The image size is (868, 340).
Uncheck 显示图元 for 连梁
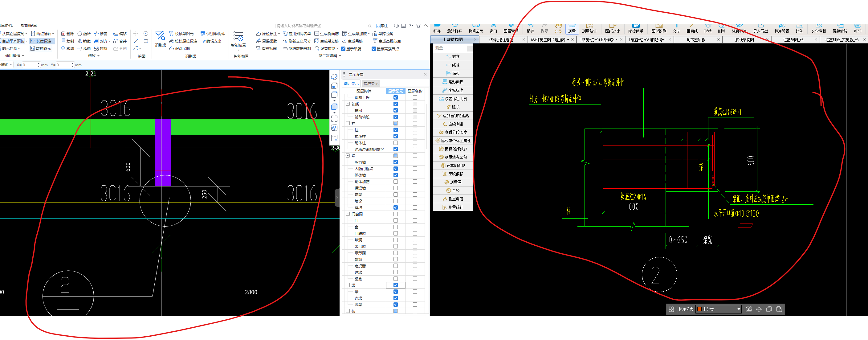[x=396, y=298]
